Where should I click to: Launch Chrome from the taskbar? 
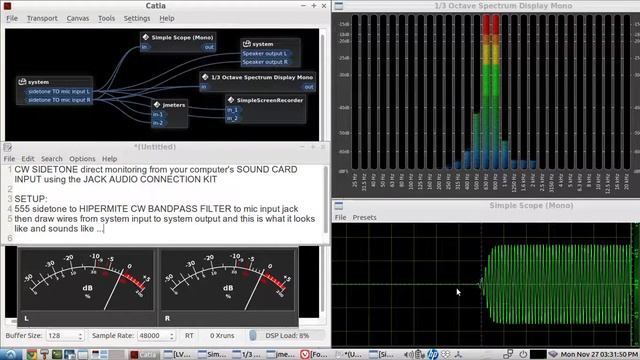coord(31,354)
